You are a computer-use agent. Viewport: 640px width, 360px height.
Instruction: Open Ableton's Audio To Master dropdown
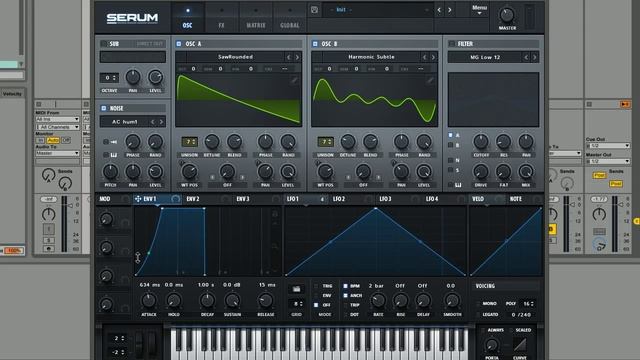pos(58,153)
